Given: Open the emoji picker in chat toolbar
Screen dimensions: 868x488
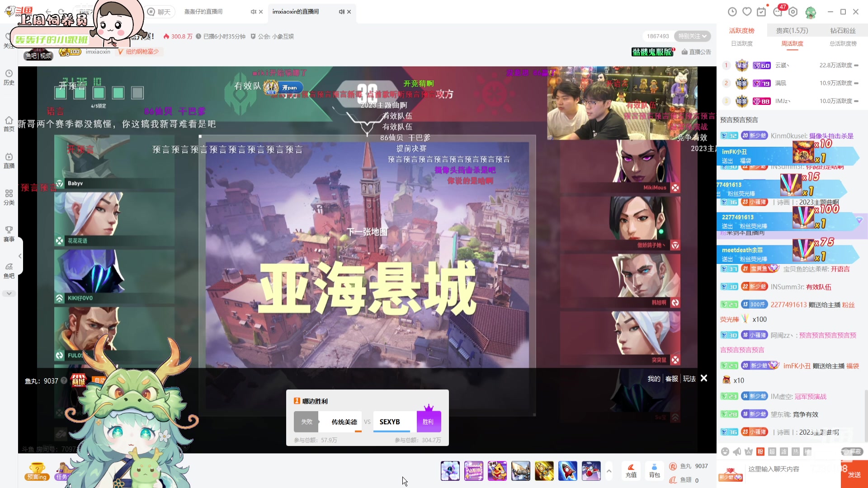Looking at the screenshot, I should (x=725, y=451).
